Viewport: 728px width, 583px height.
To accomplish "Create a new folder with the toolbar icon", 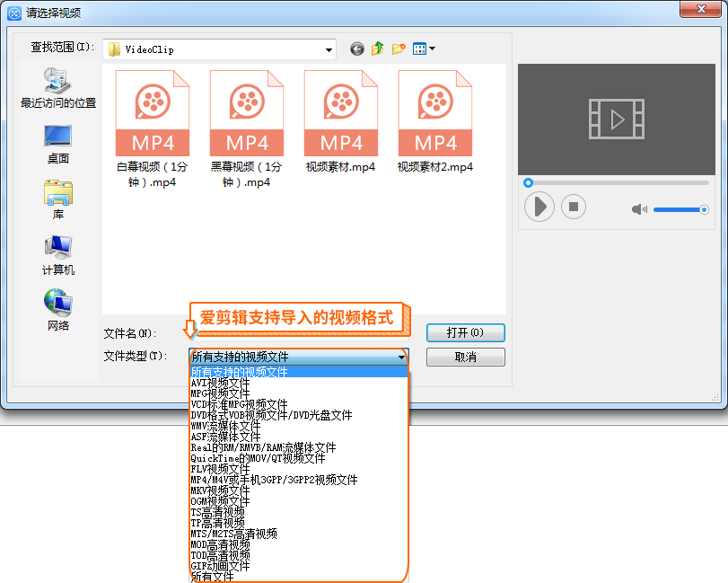I will pyautogui.click(x=399, y=49).
